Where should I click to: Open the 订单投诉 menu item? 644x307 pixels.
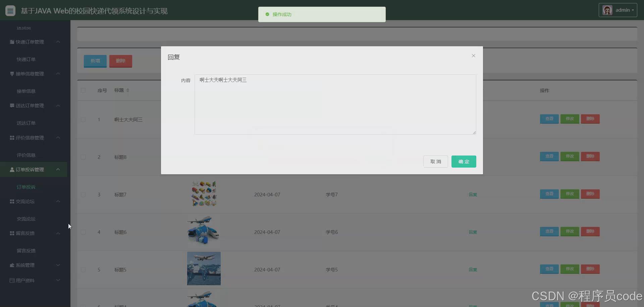26,187
